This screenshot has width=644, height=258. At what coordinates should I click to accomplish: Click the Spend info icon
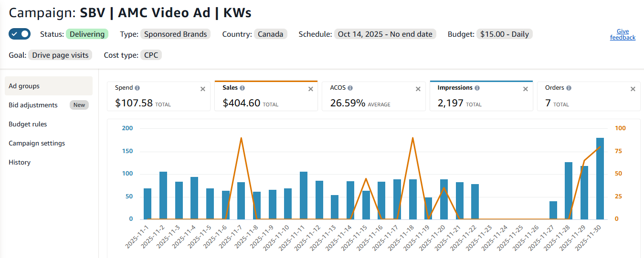[137, 88]
